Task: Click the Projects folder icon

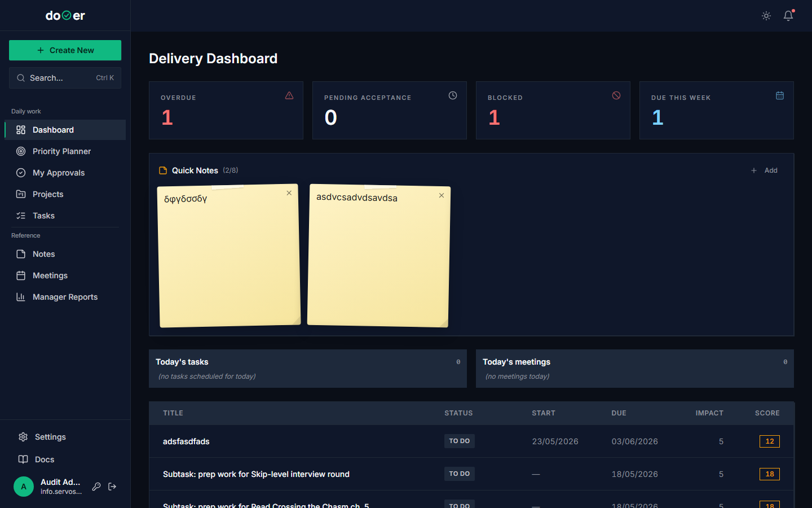Action: pyautogui.click(x=21, y=194)
